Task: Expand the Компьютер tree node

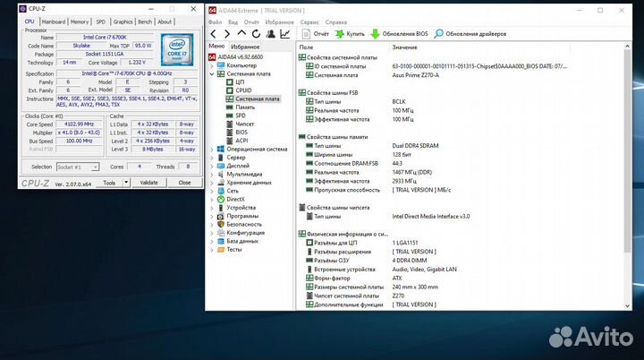Action: [212, 65]
